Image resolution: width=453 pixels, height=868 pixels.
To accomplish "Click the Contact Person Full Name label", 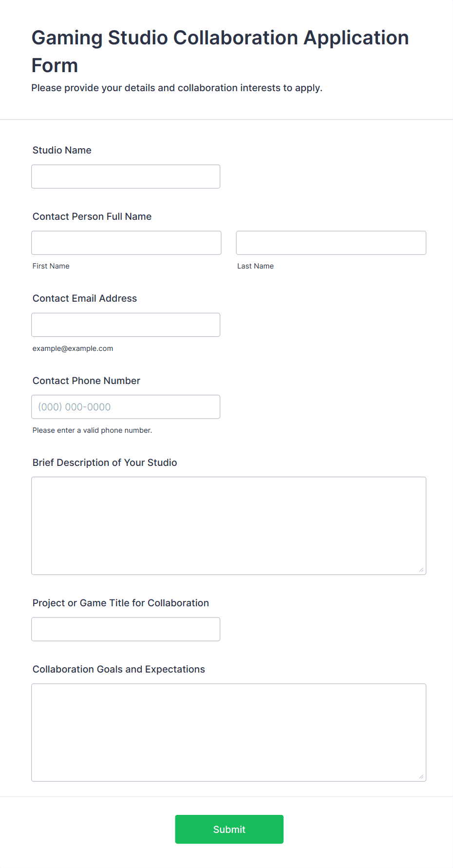I will click(x=92, y=216).
